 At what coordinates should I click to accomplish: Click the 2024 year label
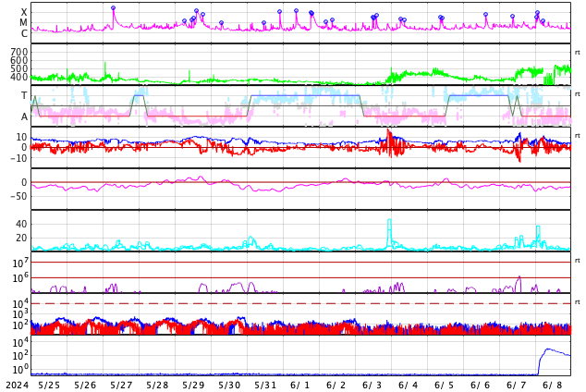[18, 386]
